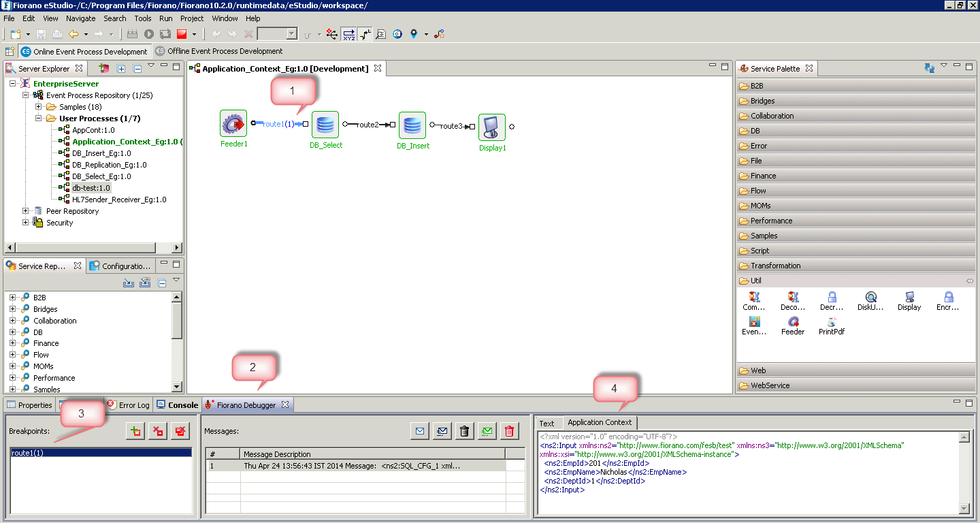Open the Window menu

pos(225,18)
